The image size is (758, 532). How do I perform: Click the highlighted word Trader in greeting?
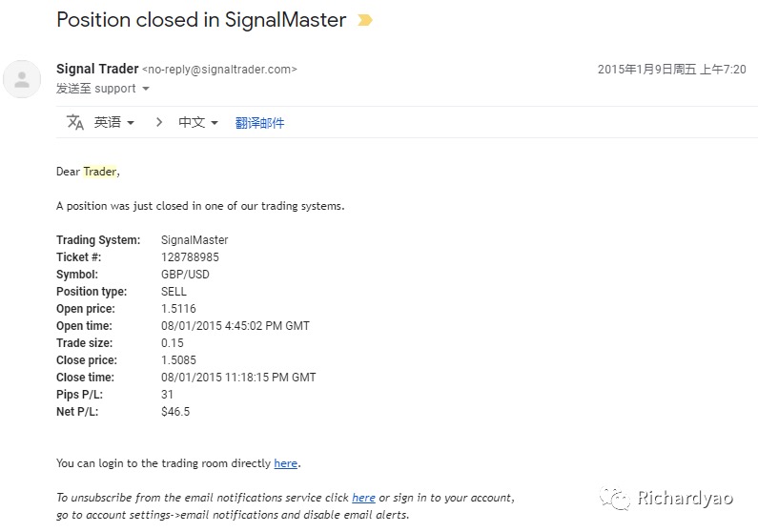tap(100, 172)
